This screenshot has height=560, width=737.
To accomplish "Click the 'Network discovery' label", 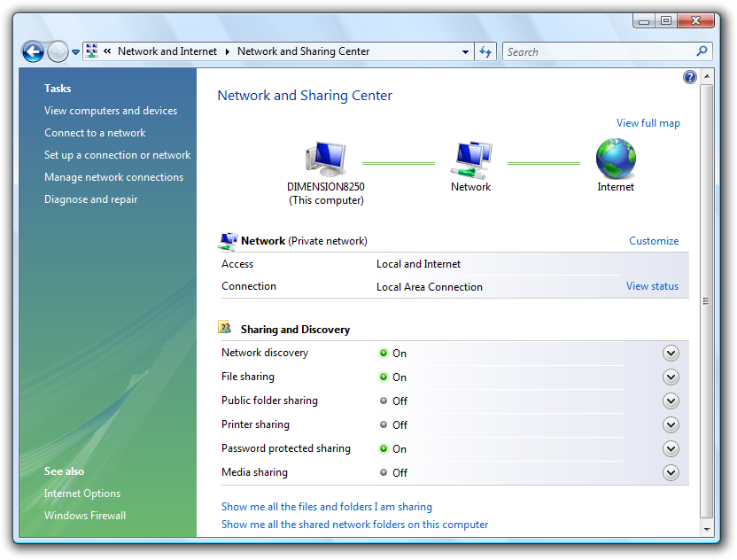I will pyautogui.click(x=265, y=353).
